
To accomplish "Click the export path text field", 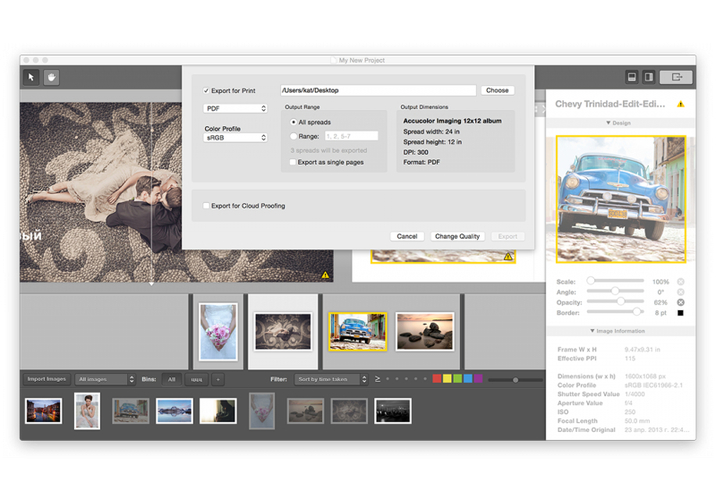I will [x=377, y=91].
